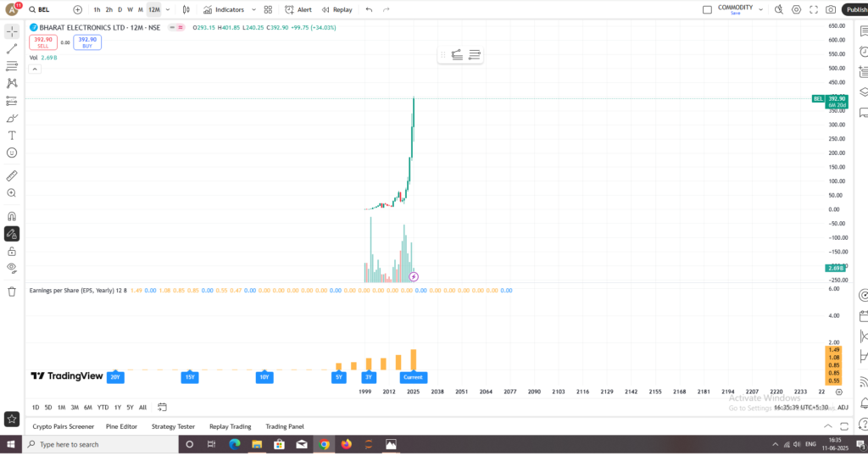Open the patterns drawing tools

click(12, 84)
